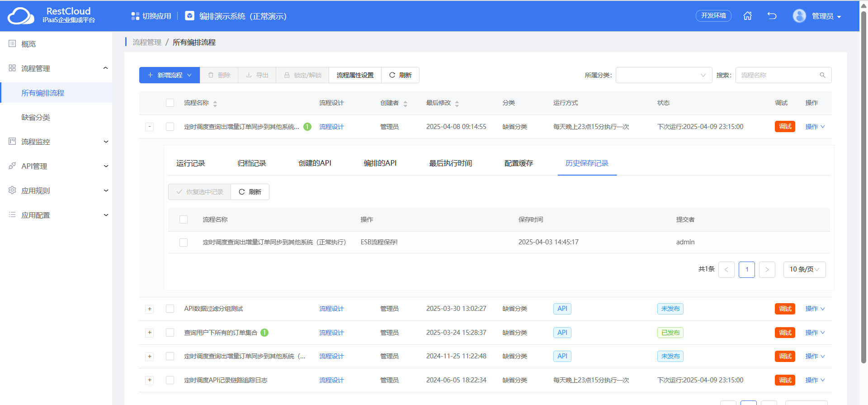Check the API数据过滤分组测试 row checkbox
Screen dimensions: 868x405
[170, 309]
